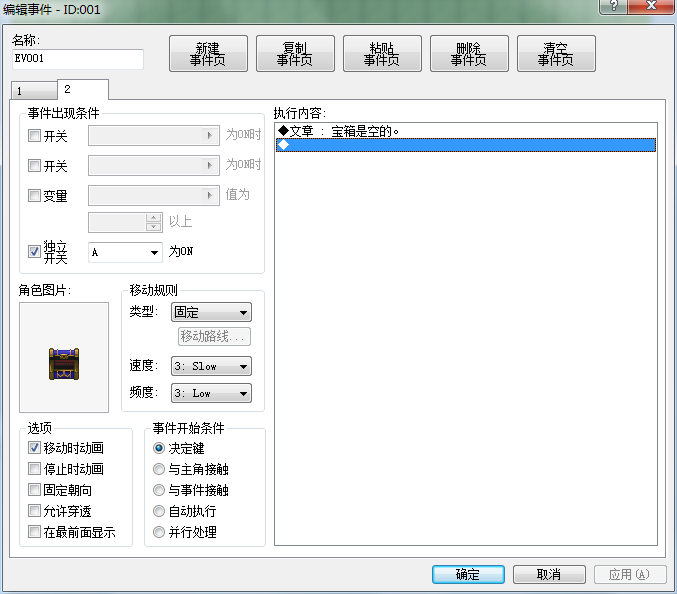Viewport: 677px width, 594px height.
Task: Click the 复制事件页 button
Action: [295, 54]
